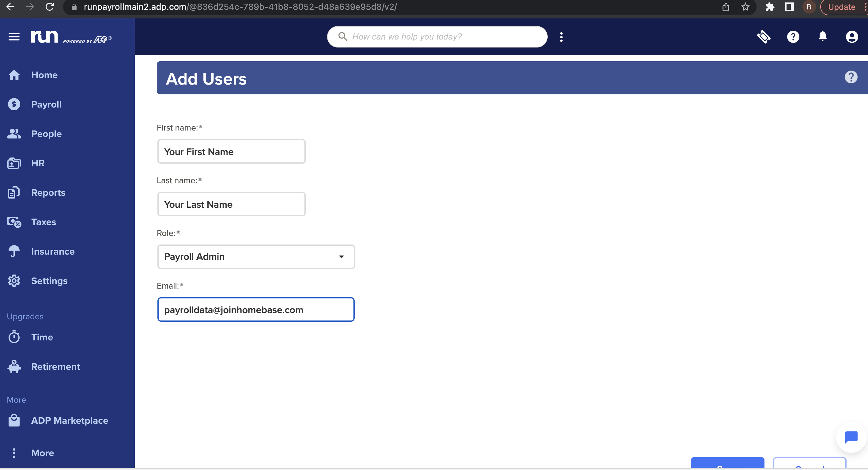Open the People section
This screenshot has width=868, height=470.
[46, 134]
